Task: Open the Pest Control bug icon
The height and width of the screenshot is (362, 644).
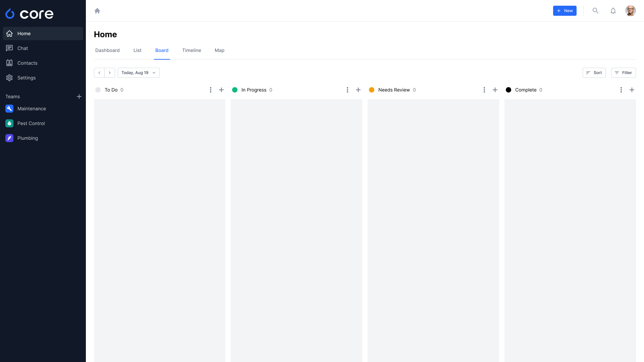Action: tap(9, 123)
